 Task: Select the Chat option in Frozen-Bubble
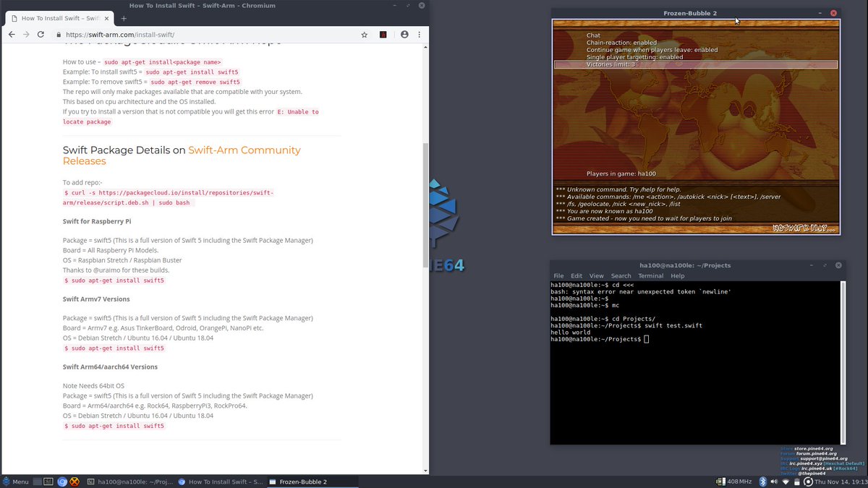(x=593, y=35)
